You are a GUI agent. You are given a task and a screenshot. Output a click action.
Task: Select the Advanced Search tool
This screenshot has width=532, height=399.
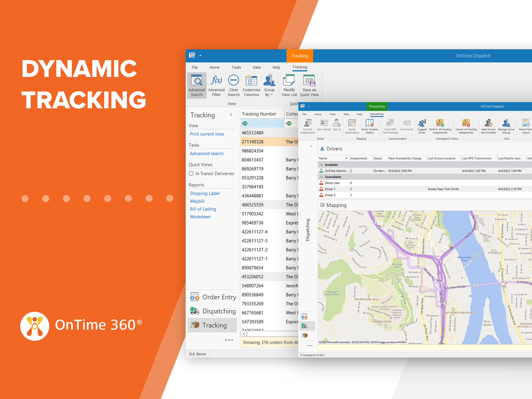(197, 85)
